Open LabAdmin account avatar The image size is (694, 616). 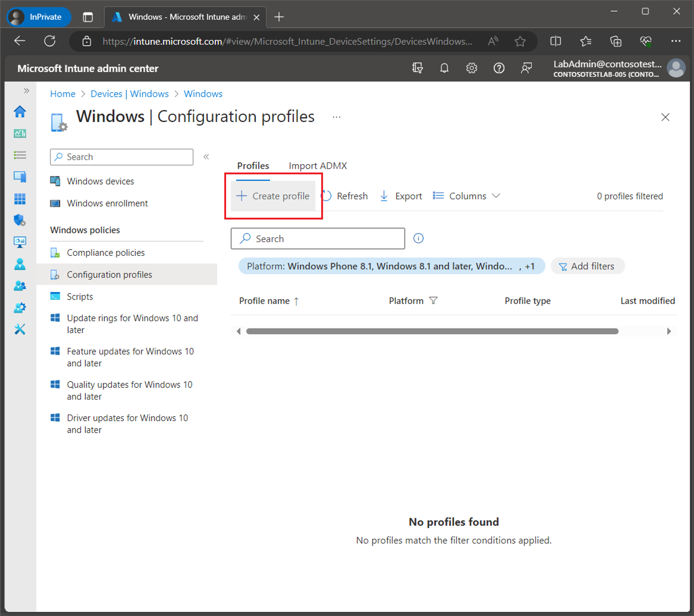[676, 68]
